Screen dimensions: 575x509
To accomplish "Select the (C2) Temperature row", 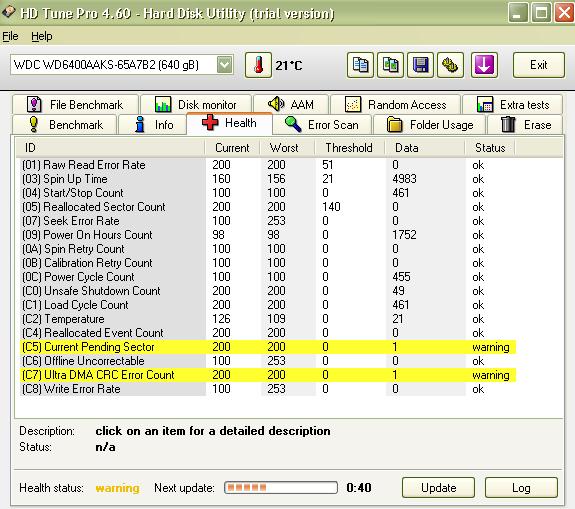I will 268,319.
